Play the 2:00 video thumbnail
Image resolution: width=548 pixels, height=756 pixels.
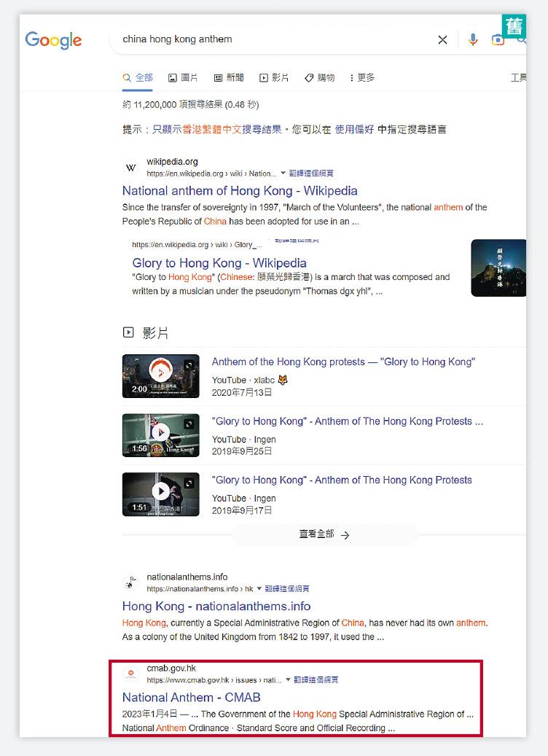(x=160, y=376)
